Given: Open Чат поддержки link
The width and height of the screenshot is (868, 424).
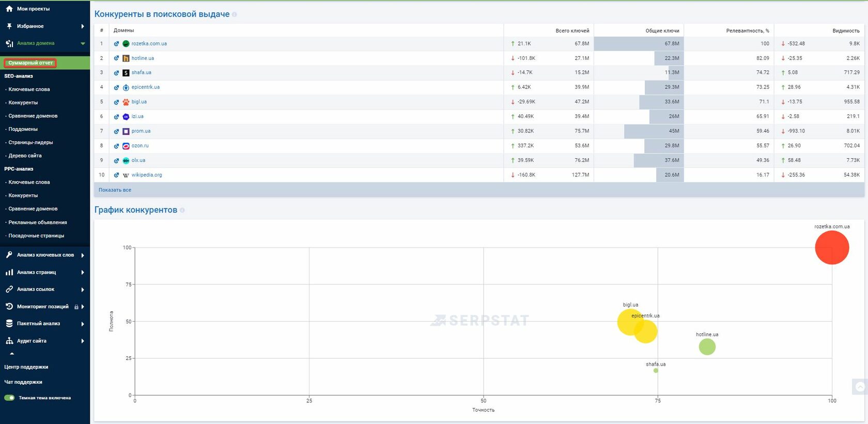Looking at the screenshot, I should coord(23,382).
